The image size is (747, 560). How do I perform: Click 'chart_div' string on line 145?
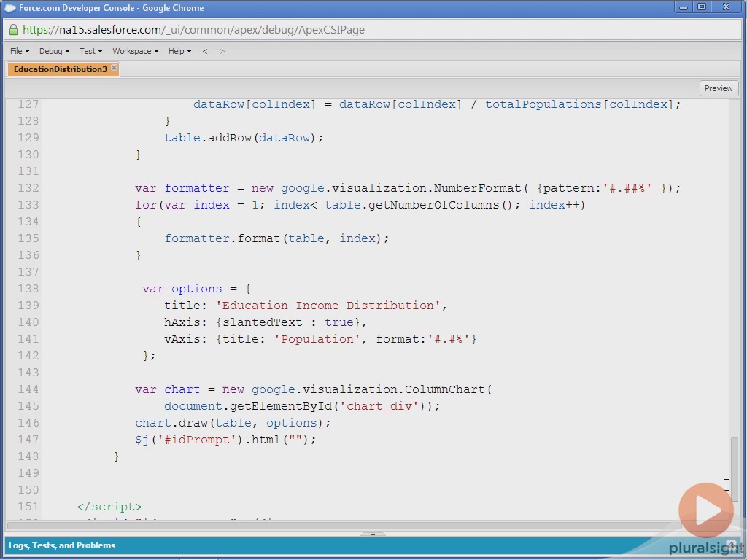click(x=379, y=406)
